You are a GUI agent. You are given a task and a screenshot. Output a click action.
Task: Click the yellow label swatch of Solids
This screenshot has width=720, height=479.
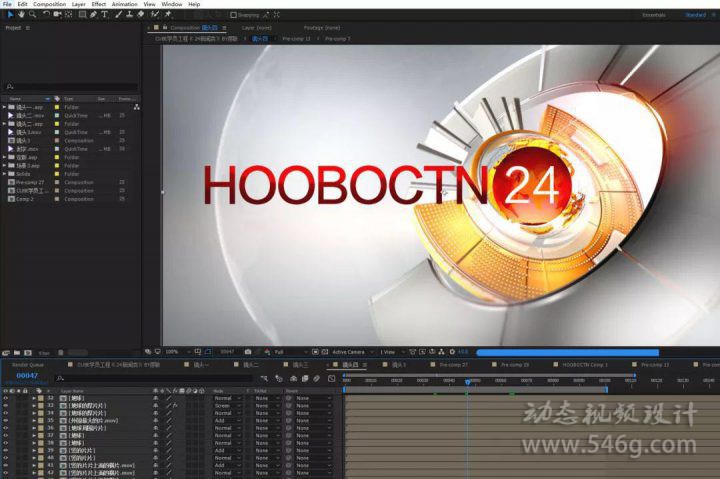[58, 174]
